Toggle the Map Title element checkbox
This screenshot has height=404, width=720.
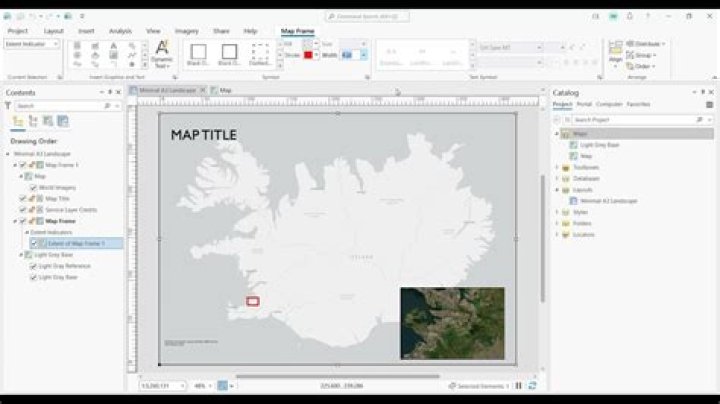coord(23,198)
